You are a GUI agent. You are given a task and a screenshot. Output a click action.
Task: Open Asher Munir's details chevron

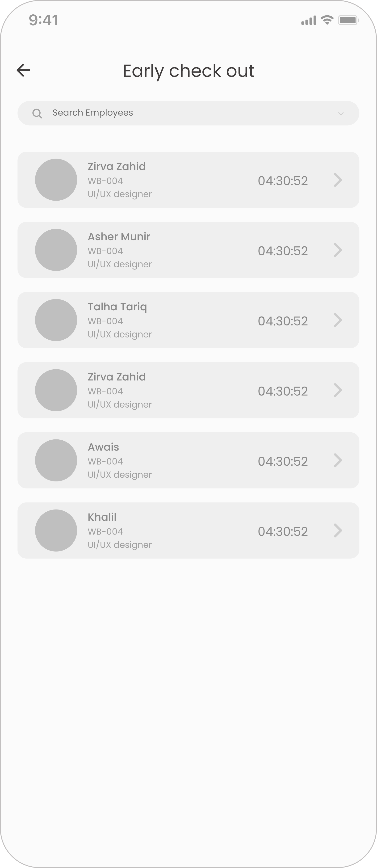coord(338,250)
